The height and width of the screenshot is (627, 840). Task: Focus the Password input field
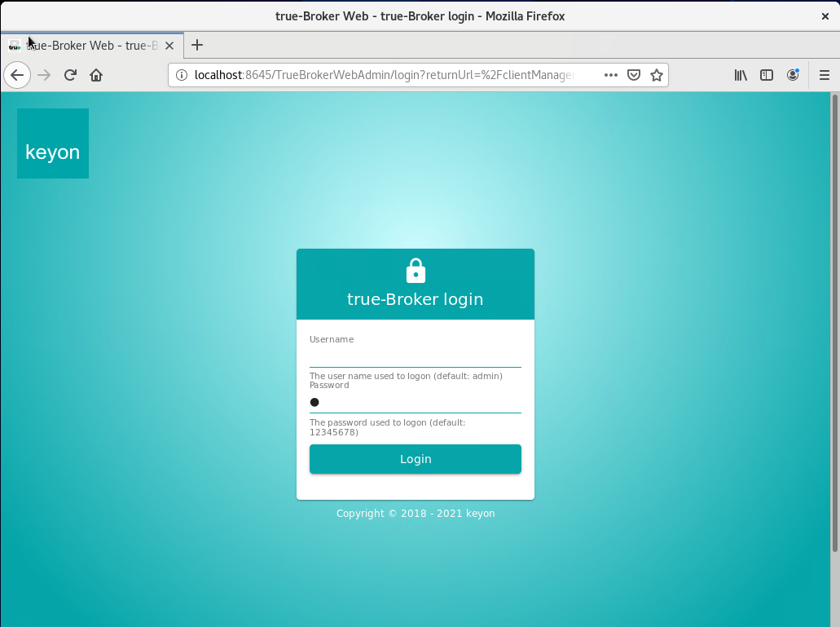[x=416, y=403]
